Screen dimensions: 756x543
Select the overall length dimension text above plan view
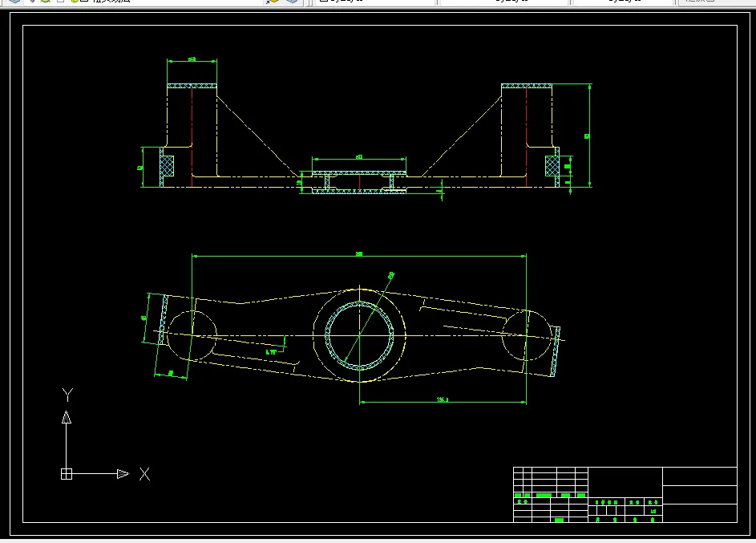click(358, 253)
